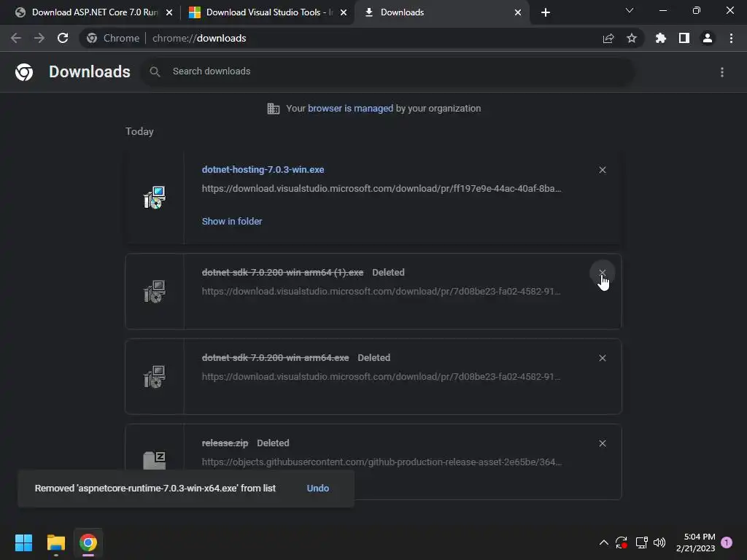Click the managed organization building icon
Screen dimensions: 747x560
tap(274, 109)
